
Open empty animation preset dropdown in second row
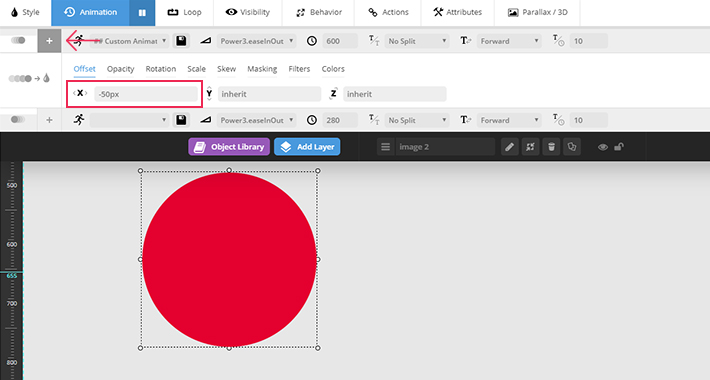click(x=129, y=120)
